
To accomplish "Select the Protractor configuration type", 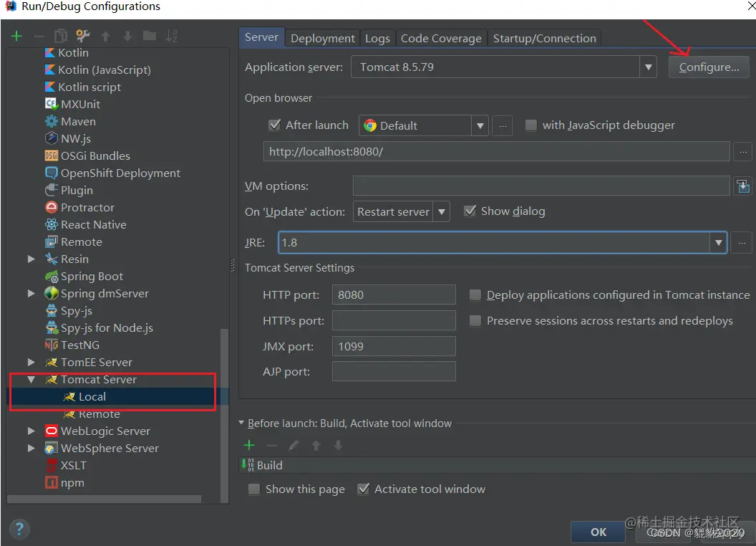I will pyautogui.click(x=79, y=208).
